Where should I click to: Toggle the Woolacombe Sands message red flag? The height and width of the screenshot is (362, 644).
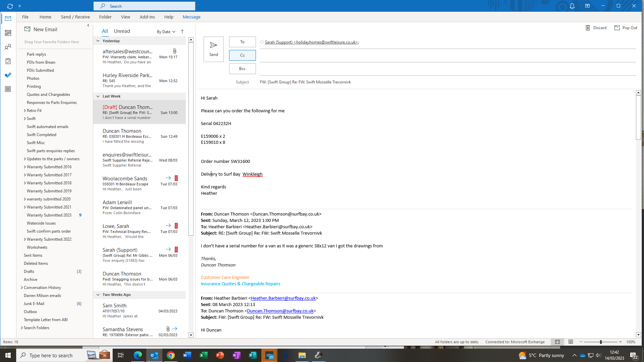tap(176, 178)
